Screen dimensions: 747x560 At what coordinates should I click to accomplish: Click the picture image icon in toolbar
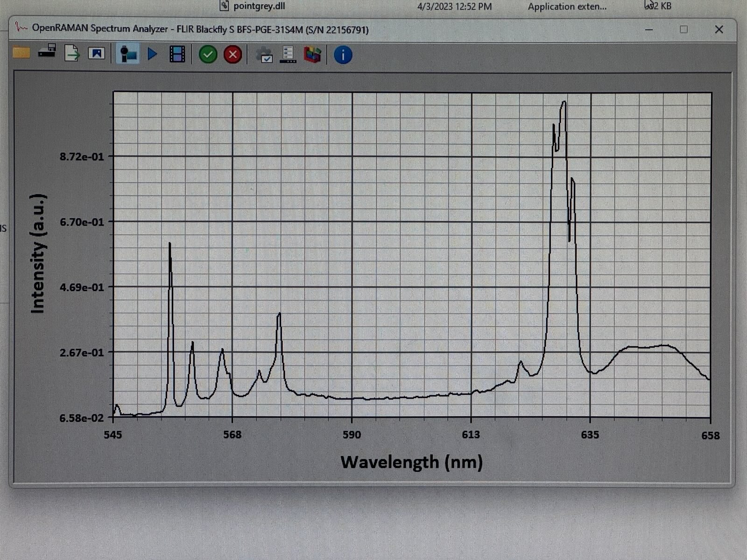[96, 54]
